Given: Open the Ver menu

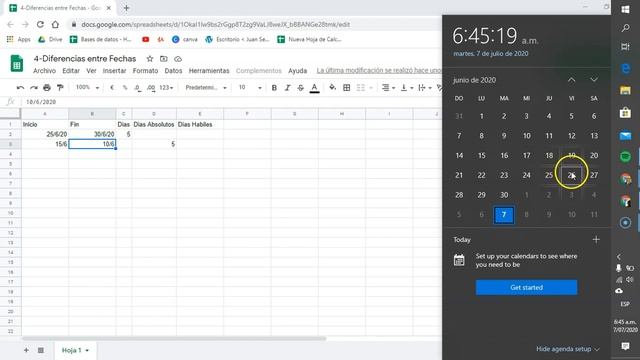Looking at the screenshot, I should click(x=91, y=71).
